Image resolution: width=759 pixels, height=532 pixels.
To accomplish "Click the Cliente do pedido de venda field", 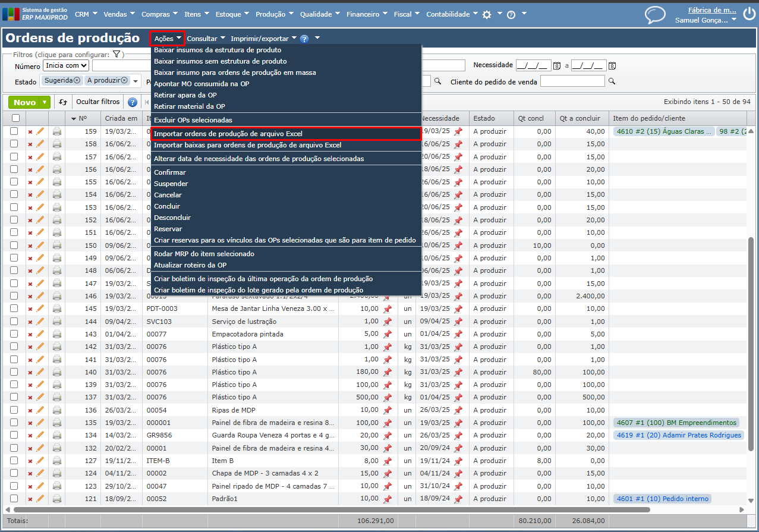I will [572, 81].
